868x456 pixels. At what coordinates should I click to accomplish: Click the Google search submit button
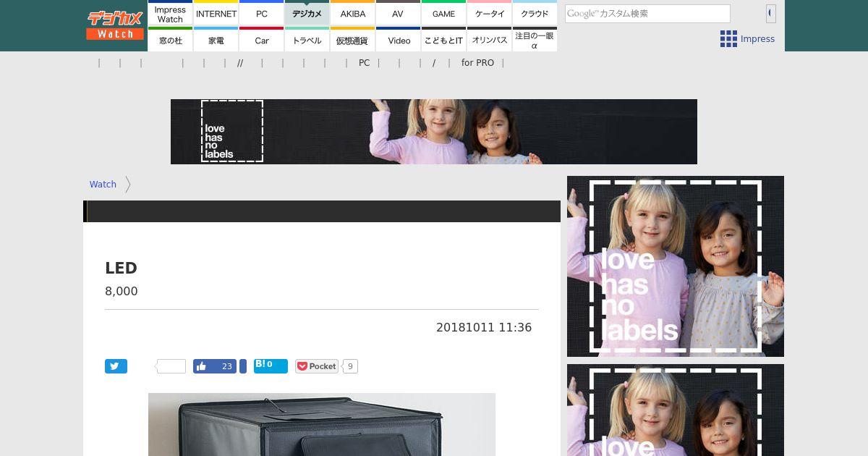tap(771, 13)
